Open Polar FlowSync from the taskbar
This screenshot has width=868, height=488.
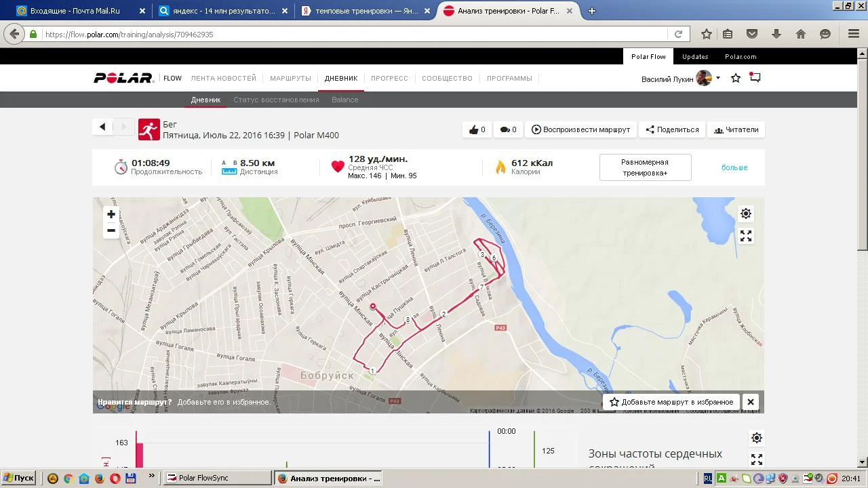coord(218,478)
